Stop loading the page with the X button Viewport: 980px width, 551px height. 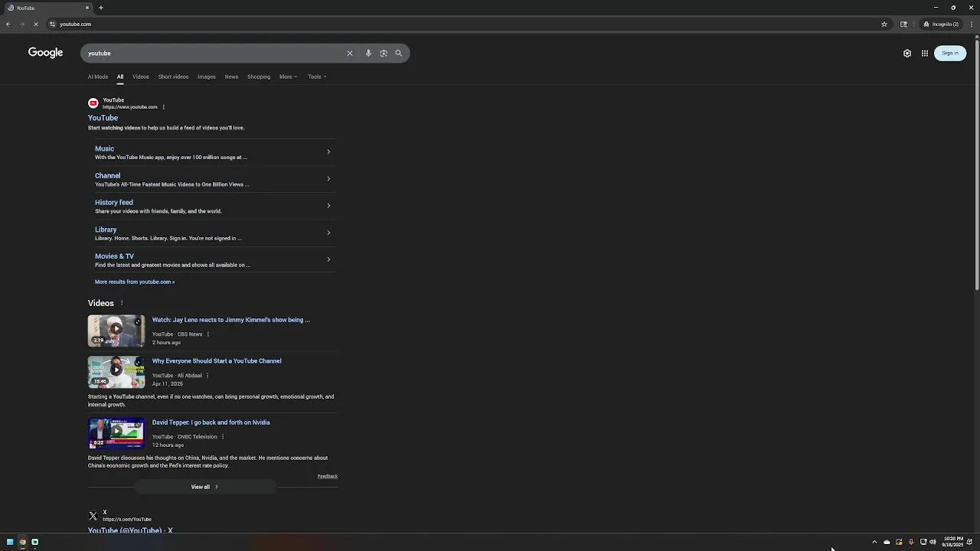coord(35,24)
